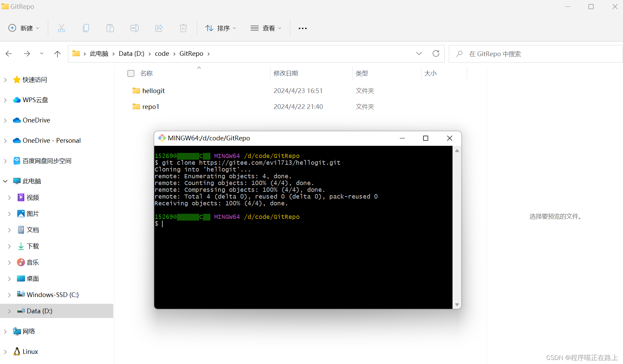Image resolution: width=623 pixels, height=364 pixels.
Task: Expand the 快速访问 tree node
Action: coord(5,80)
